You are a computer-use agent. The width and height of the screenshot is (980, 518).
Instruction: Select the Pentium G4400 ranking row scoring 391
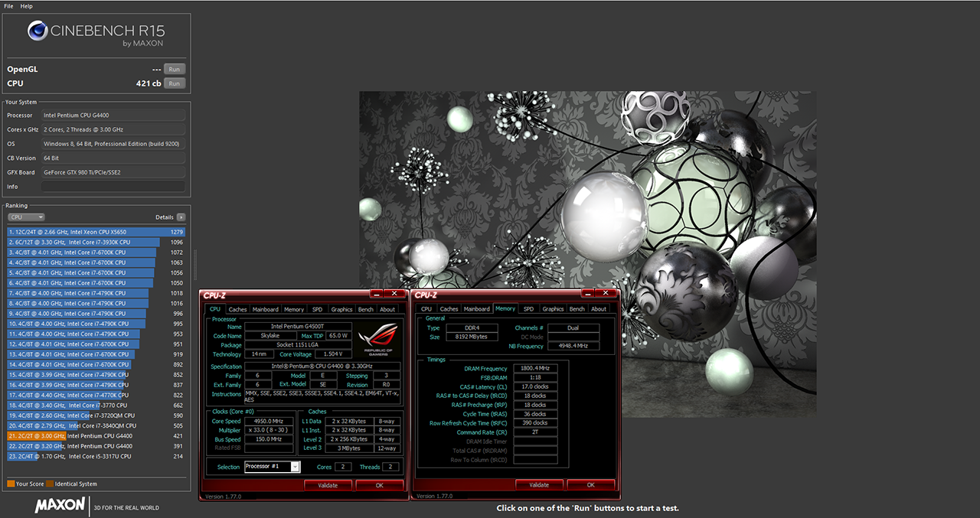[96, 446]
